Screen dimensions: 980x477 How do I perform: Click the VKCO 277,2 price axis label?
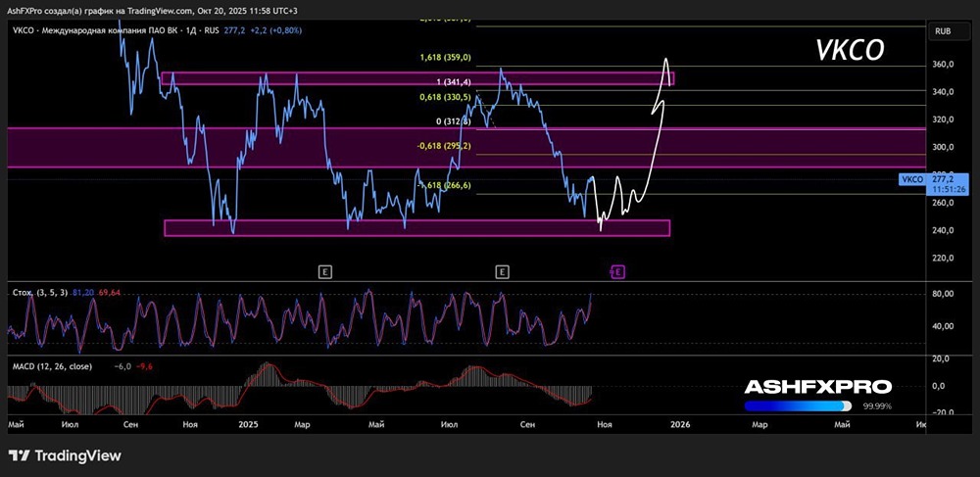point(933,183)
